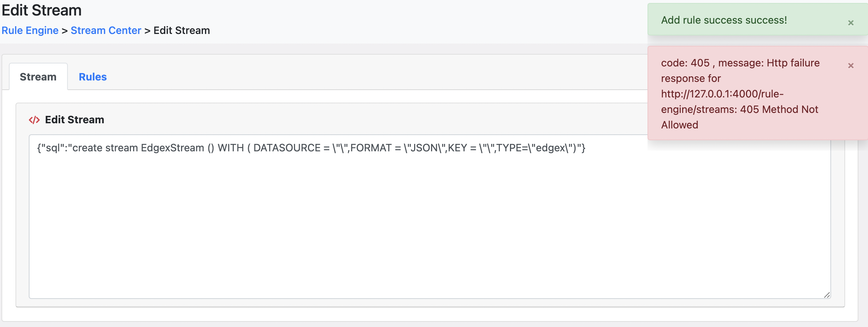
Task: Click the Edit Stream panel header
Action: coord(74,120)
